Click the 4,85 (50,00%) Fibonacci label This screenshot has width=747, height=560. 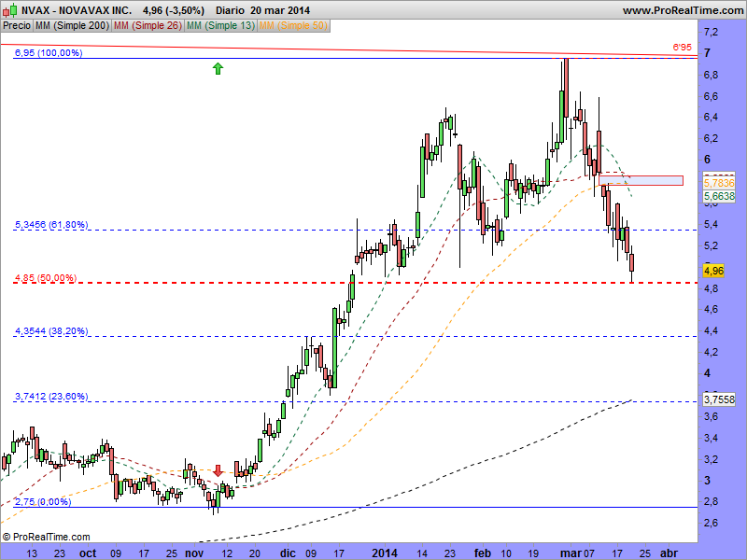(x=46, y=277)
